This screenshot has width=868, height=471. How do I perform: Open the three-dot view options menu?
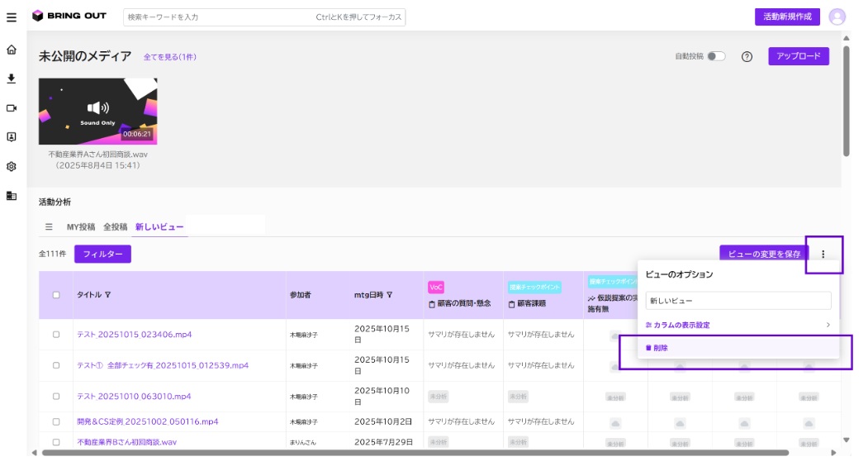tap(823, 255)
